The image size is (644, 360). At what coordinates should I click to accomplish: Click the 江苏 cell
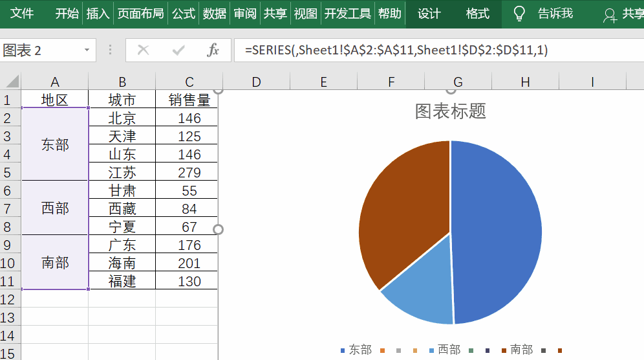coord(122,172)
